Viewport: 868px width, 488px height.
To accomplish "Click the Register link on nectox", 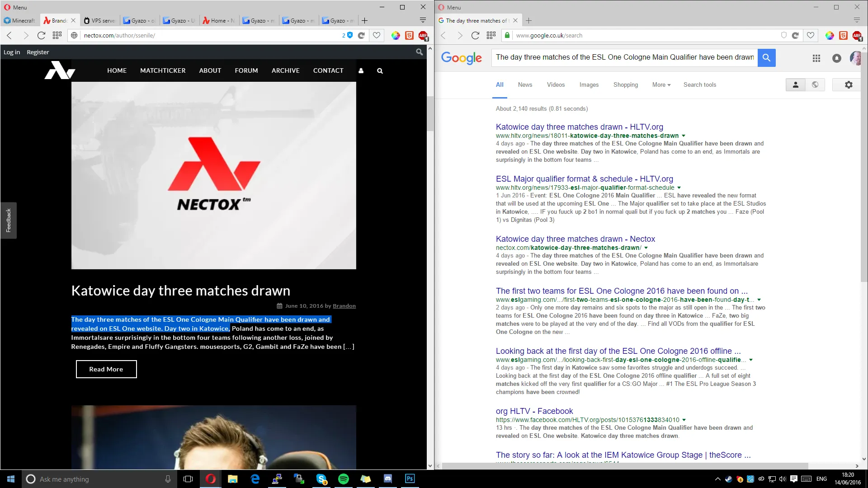I will tap(38, 52).
